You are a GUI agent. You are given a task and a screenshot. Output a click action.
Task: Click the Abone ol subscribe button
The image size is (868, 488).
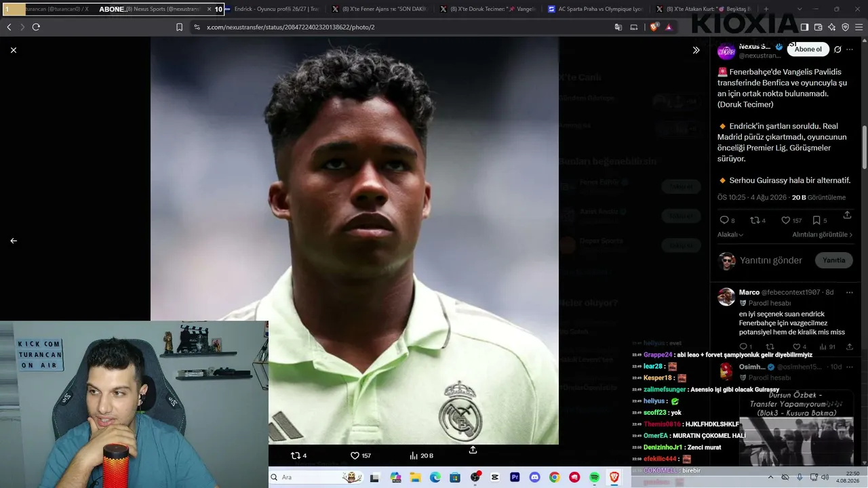tap(808, 49)
